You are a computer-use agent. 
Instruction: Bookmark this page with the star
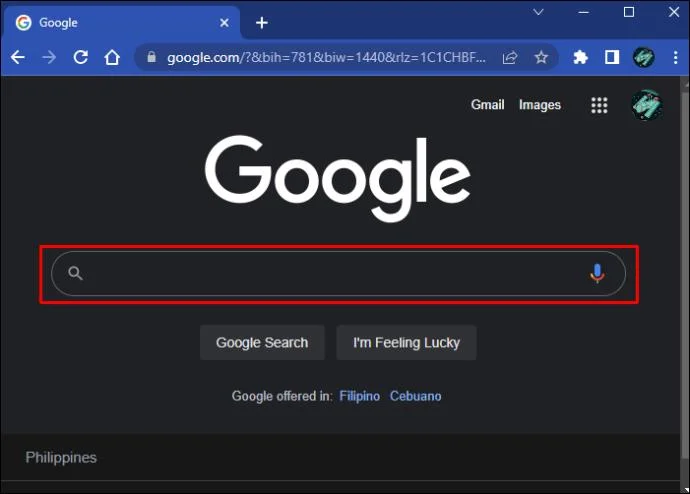541,57
